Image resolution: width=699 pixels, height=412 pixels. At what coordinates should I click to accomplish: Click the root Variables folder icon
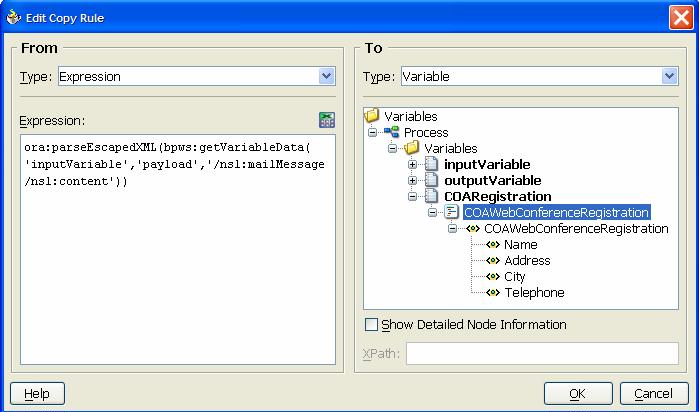point(372,117)
